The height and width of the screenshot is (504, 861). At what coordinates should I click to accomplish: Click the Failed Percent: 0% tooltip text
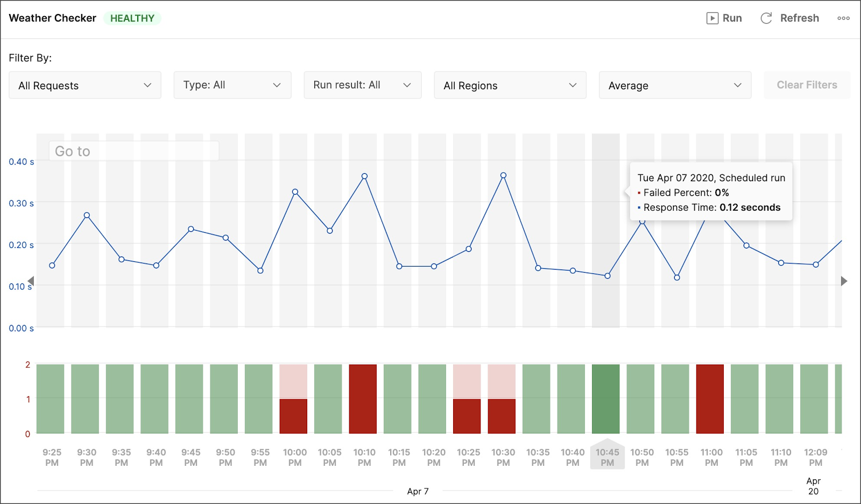[686, 193]
